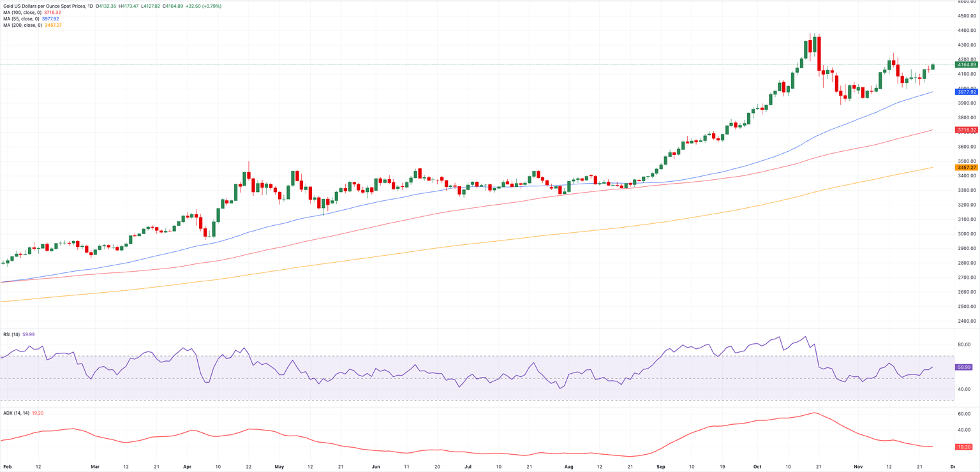Image resolution: width=980 pixels, height=472 pixels.
Task: Click the last green candlestick on the chart
Action: [x=933, y=66]
